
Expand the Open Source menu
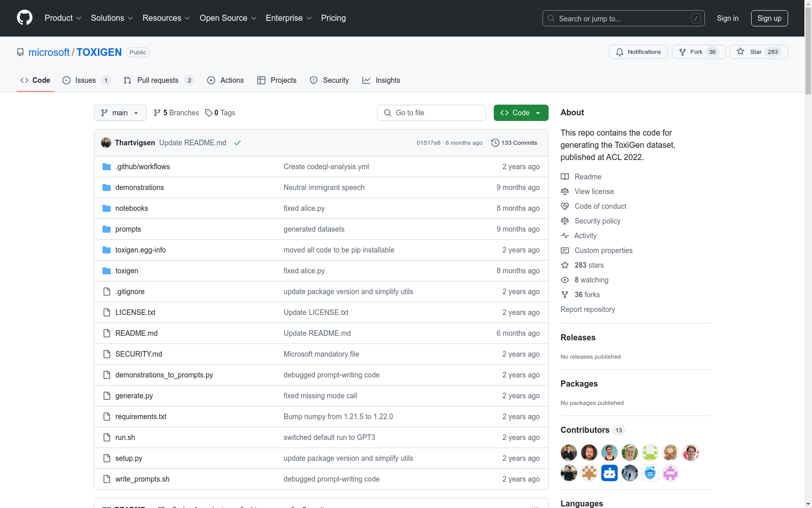tap(228, 18)
